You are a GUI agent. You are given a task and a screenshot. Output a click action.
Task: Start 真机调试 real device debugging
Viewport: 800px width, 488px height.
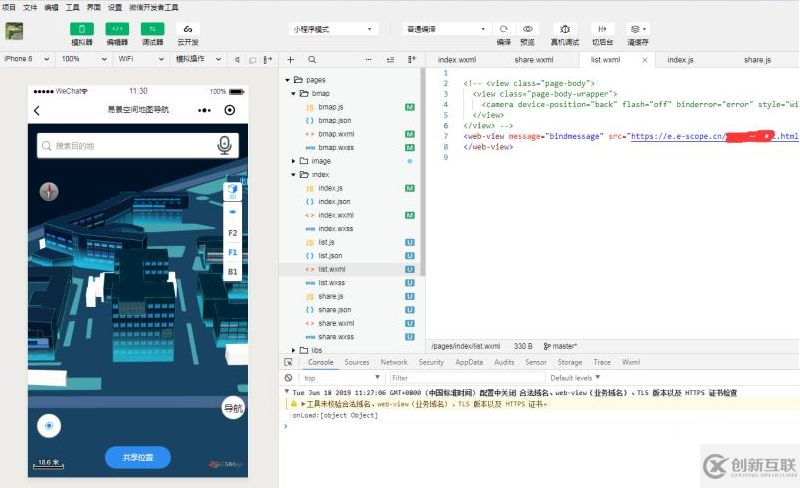coord(565,29)
